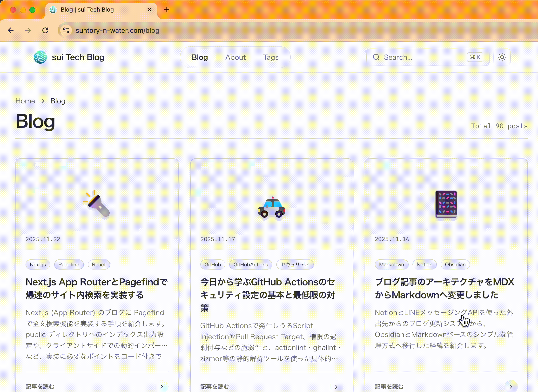Open site info icon in address bar
The height and width of the screenshot is (392, 538).
(x=66, y=30)
